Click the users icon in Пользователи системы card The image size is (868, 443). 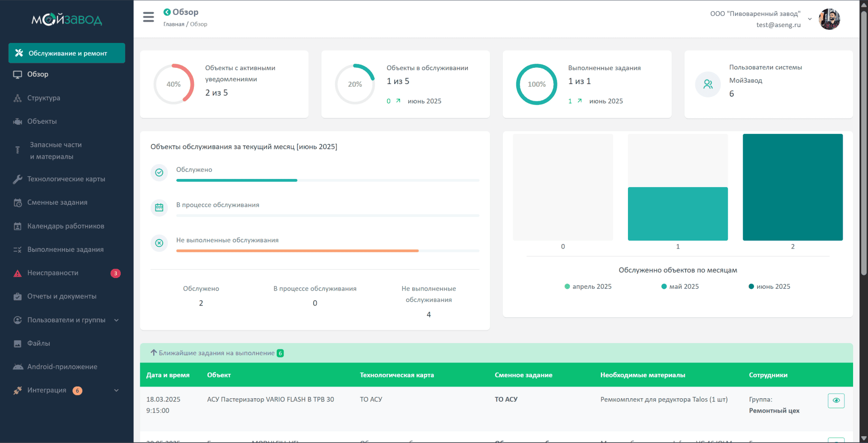708,84
